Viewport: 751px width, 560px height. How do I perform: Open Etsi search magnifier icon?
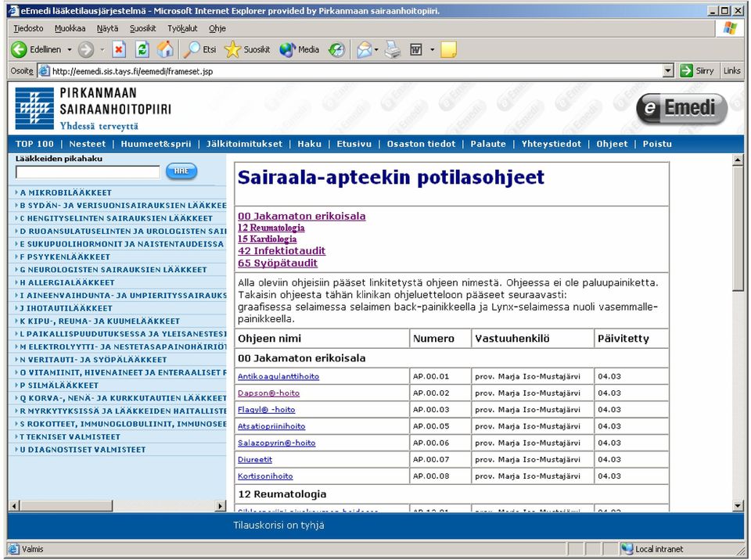click(x=192, y=49)
